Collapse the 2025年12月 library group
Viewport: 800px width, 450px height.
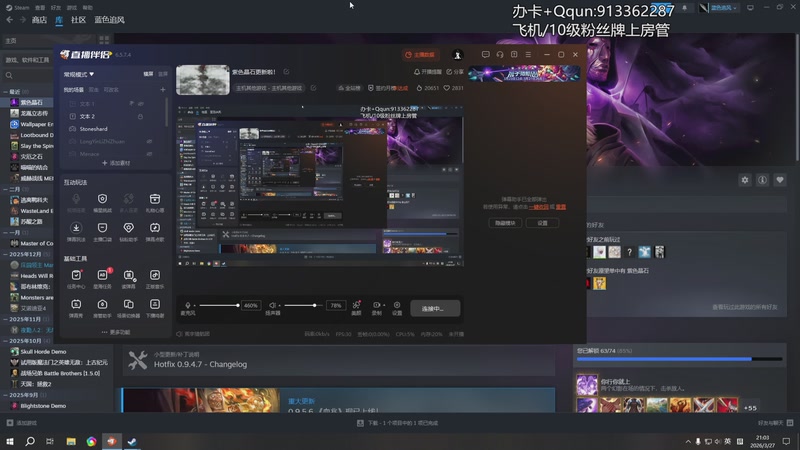coord(5,254)
